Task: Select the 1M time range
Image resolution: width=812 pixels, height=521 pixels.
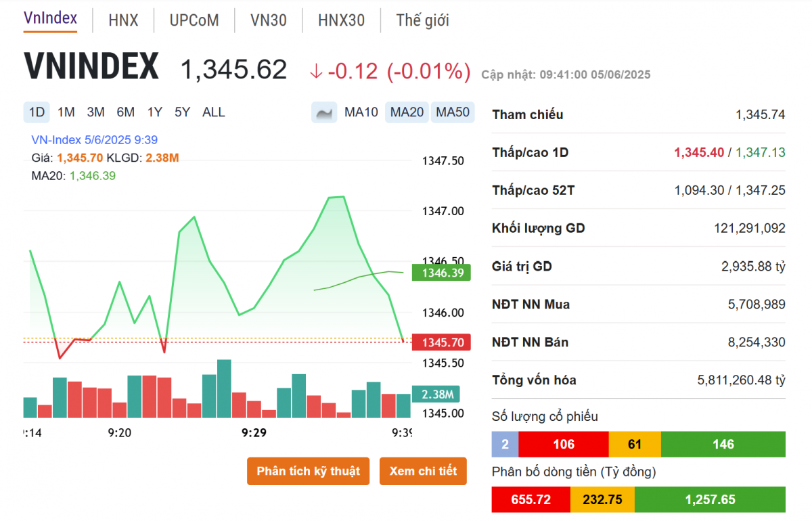Action: click(66, 112)
